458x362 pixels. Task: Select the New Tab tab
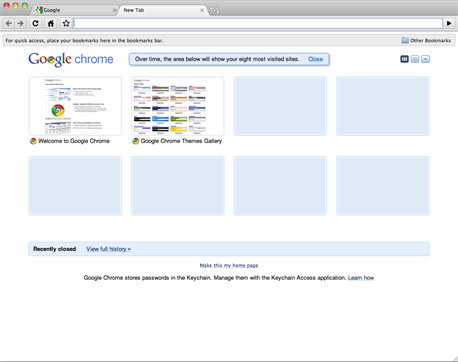[162, 10]
